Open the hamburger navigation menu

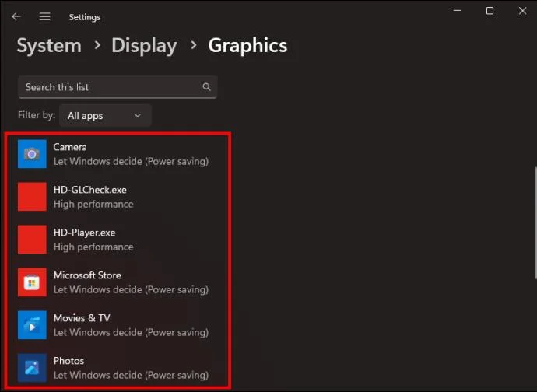45,16
